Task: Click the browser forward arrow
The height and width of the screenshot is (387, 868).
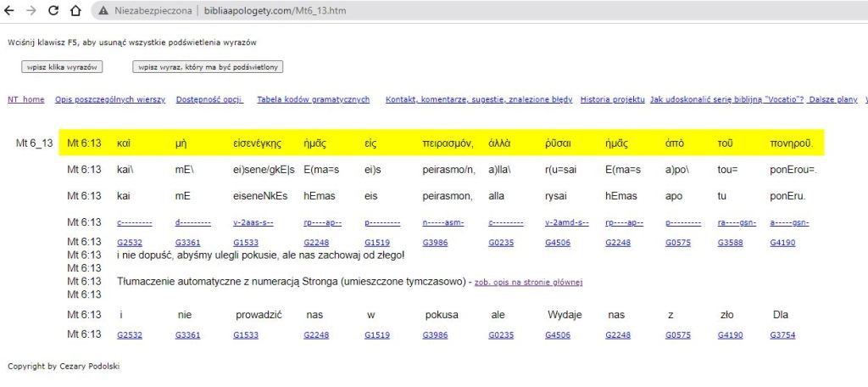Action: pyautogui.click(x=31, y=11)
